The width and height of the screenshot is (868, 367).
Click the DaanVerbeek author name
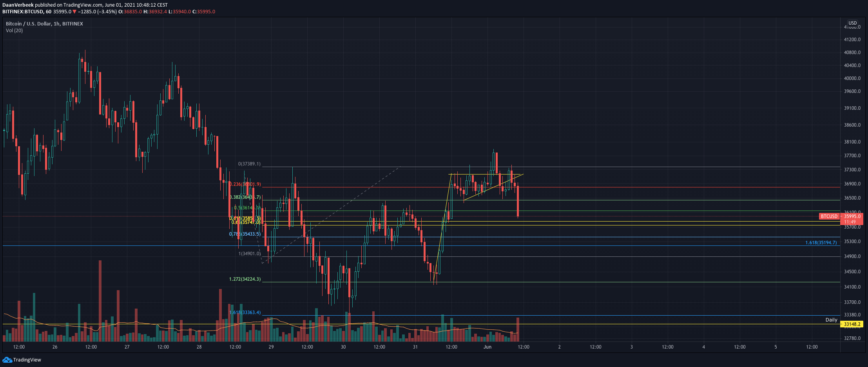tap(18, 5)
